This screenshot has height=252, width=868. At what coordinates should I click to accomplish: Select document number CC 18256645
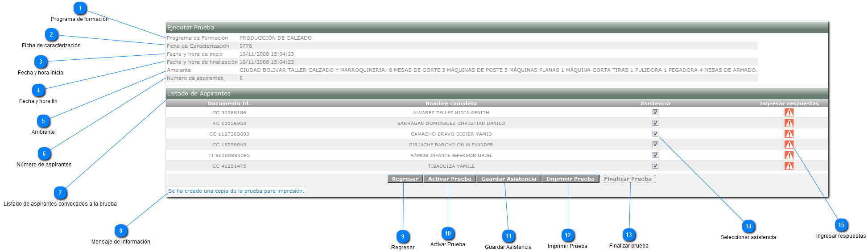click(229, 145)
